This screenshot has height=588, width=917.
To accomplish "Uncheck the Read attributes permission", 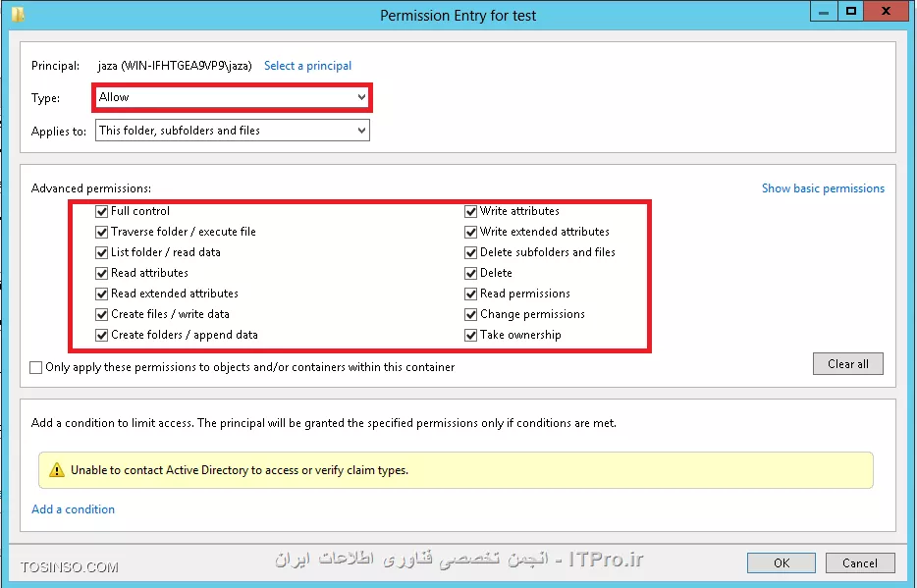I will tap(102, 273).
